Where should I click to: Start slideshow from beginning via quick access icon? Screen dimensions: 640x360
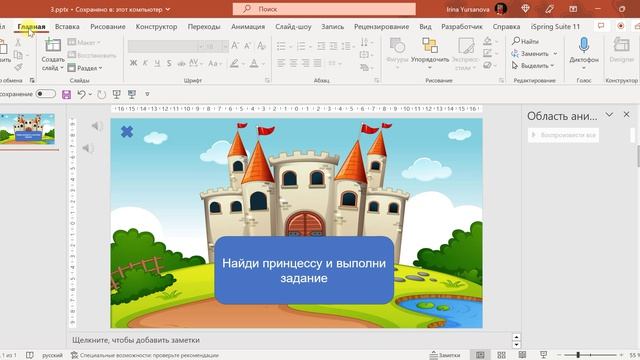point(116,95)
